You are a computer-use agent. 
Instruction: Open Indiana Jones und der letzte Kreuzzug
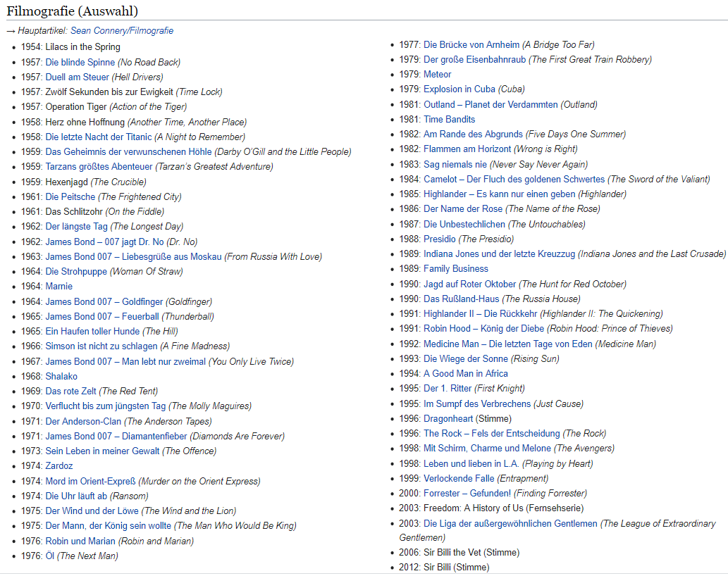coord(500,253)
